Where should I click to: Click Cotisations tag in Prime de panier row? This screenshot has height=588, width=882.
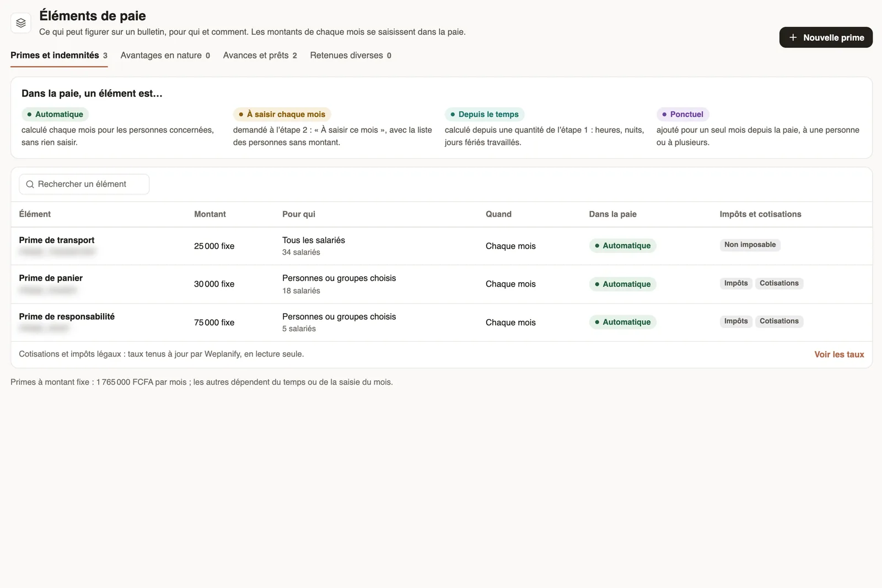tap(779, 283)
